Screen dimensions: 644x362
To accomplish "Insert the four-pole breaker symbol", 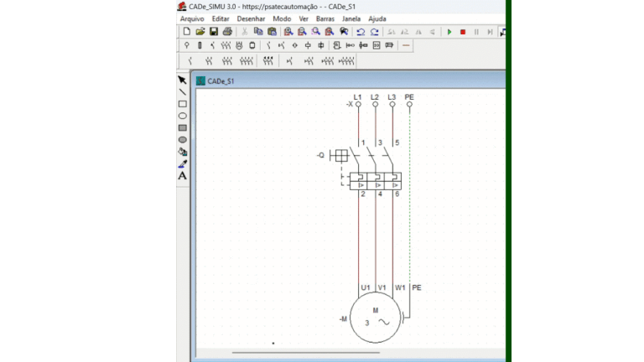I will coord(246,61).
